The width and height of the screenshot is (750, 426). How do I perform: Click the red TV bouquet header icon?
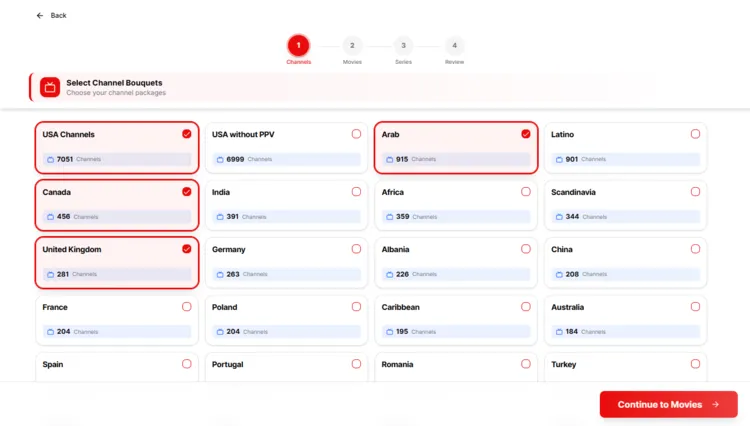click(x=50, y=87)
